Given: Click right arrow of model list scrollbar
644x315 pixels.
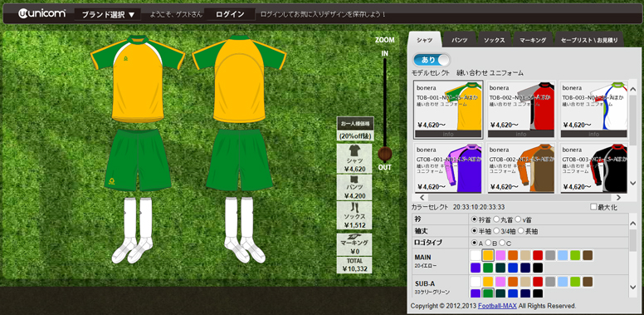Looking at the screenshot, I should [618, 198].
